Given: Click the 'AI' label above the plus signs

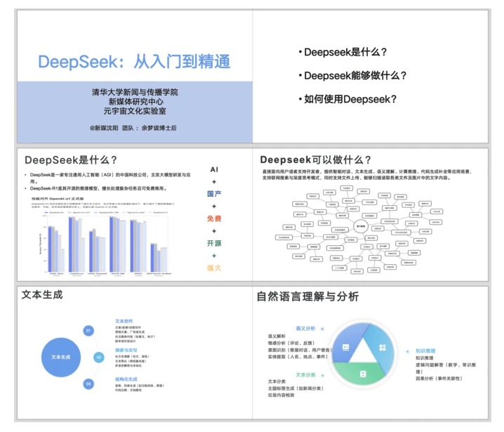Looking at the screenshot, I should [x=214, y=169].
